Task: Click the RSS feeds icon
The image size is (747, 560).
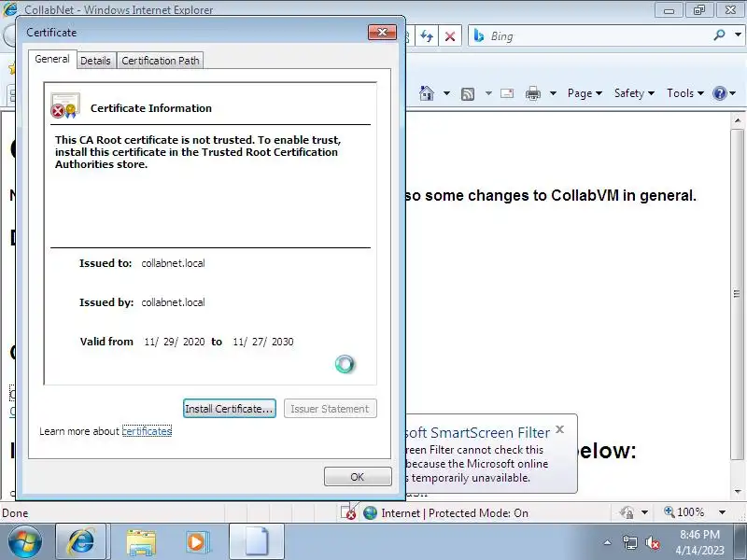Action: 468,94
